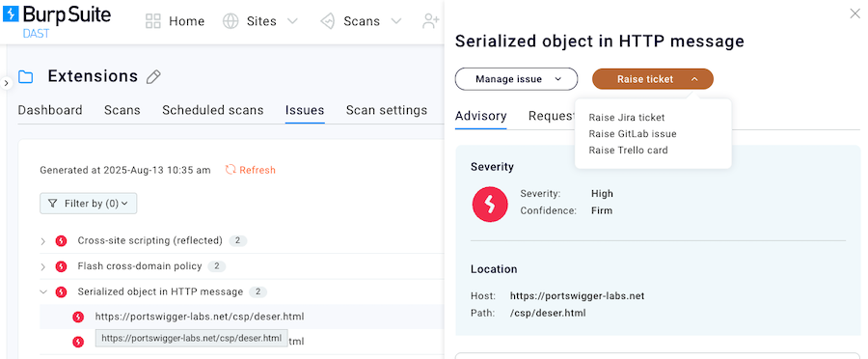The height and width of the screenshot is (359, 868).
Task: Click the Severity value High
Action: tap(602, 194)
